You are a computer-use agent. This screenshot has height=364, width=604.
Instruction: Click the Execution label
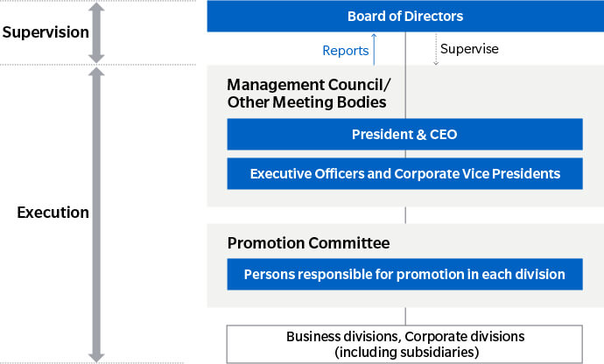click(x=53, y=213)
